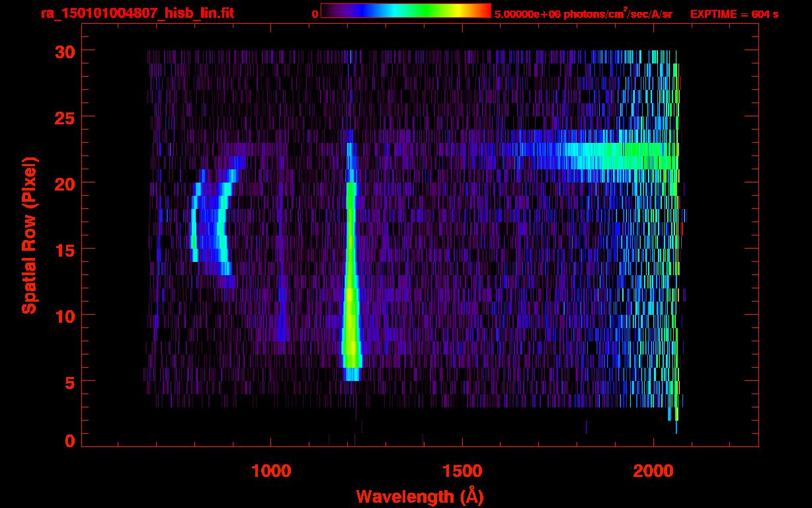The image size is (812, 508).
Task: Select the 1000 wavelength tick label
Action: tap(270, 472)
